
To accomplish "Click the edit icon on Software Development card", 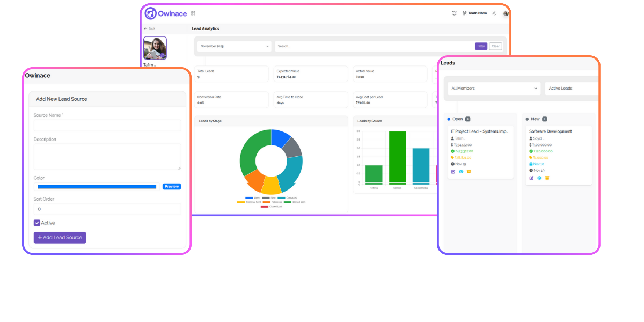I will 531,178.
